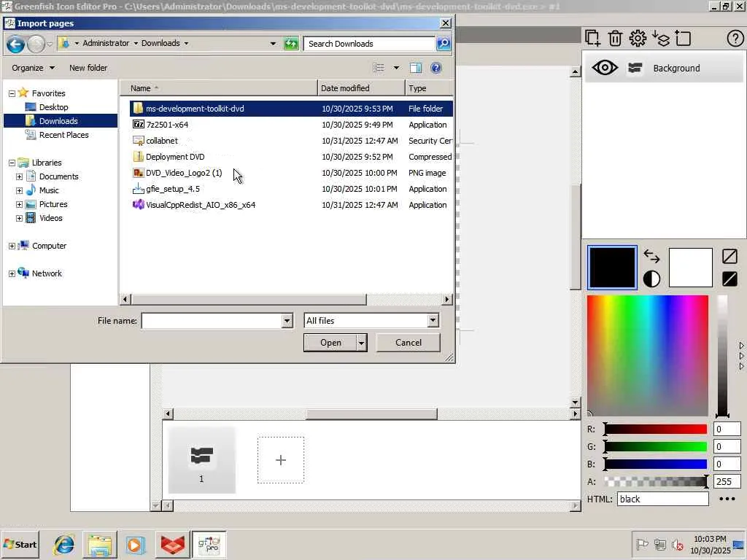Open the file type All files dropdown
Screen dimensions: 747x560
click(433, 321)
